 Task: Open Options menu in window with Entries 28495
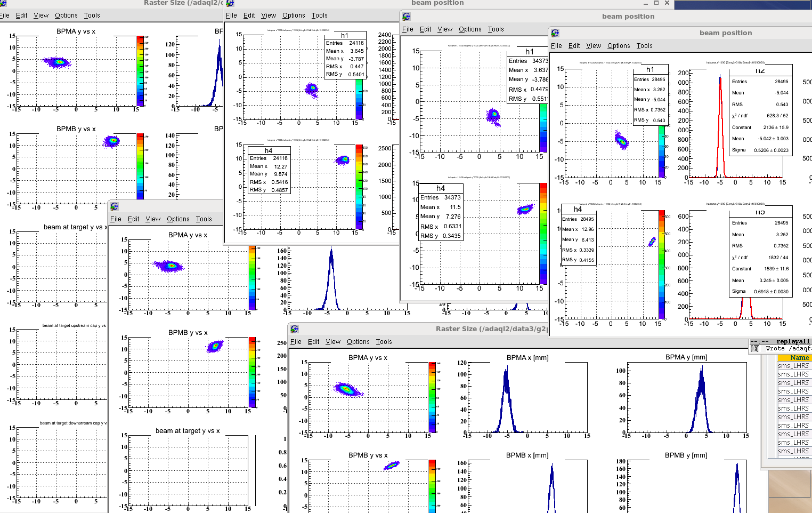(619, 46)
